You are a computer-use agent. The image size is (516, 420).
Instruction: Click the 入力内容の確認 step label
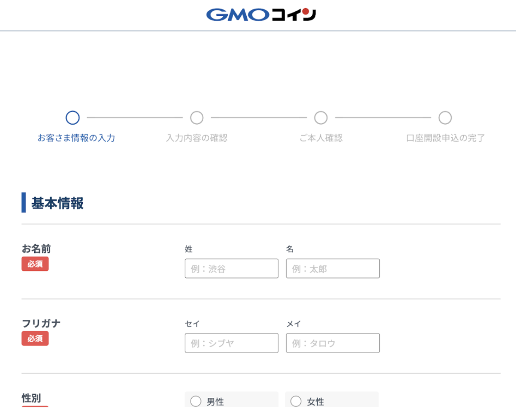click(x=197, y=138)
